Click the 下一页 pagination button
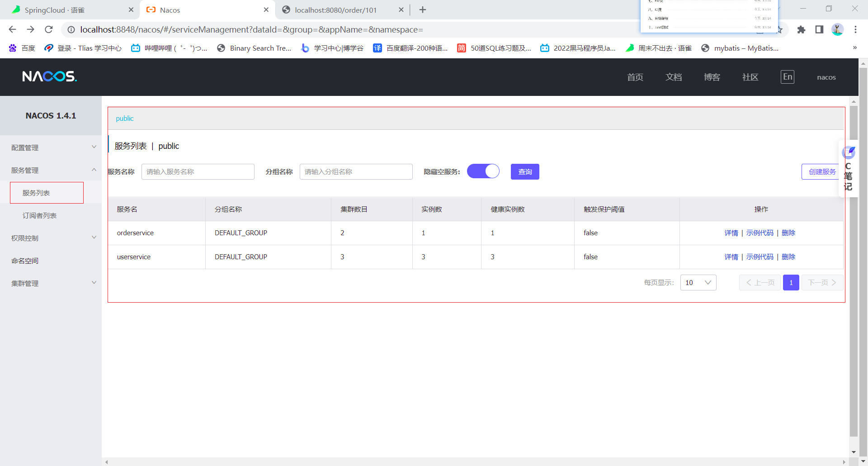 822,282
